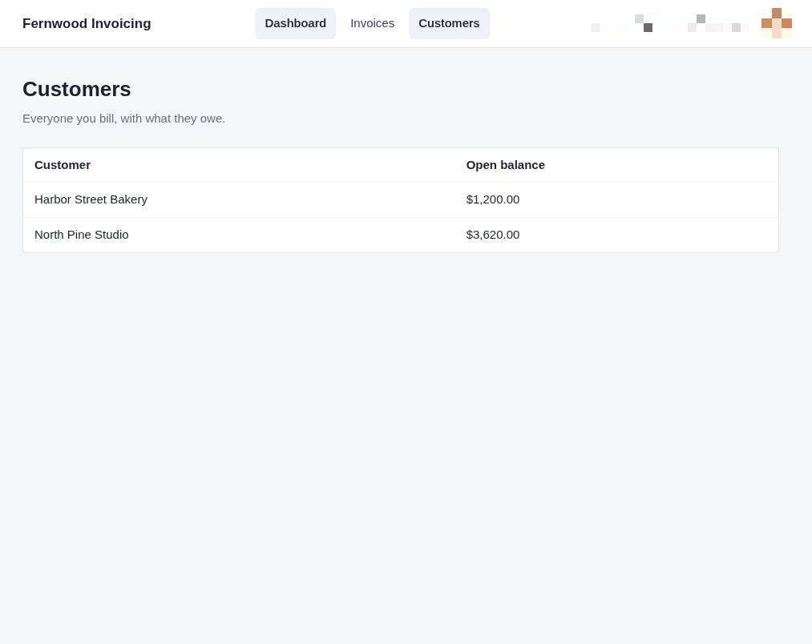Click "Everyone you bill, with what they owe." subtitle
This screenshot has width=812, height=644.
point(123,119)
